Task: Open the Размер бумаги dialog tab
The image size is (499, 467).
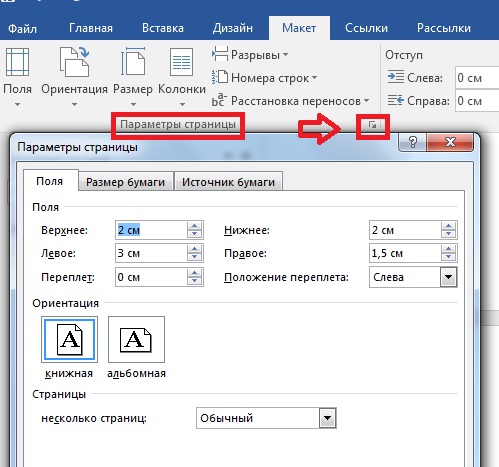Action: click(x=125, y=182)
